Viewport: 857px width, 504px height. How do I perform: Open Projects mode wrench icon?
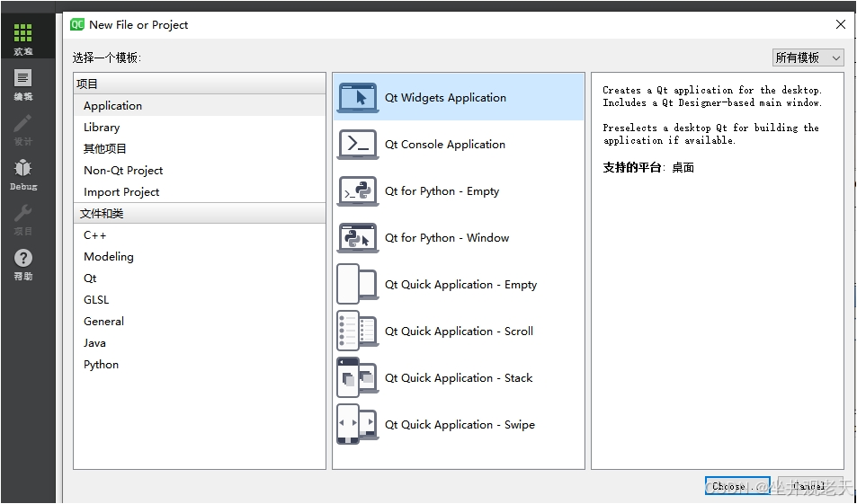click(23, 213)
